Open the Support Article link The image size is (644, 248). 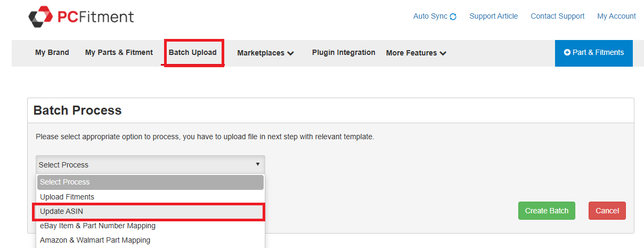point(493,16)
